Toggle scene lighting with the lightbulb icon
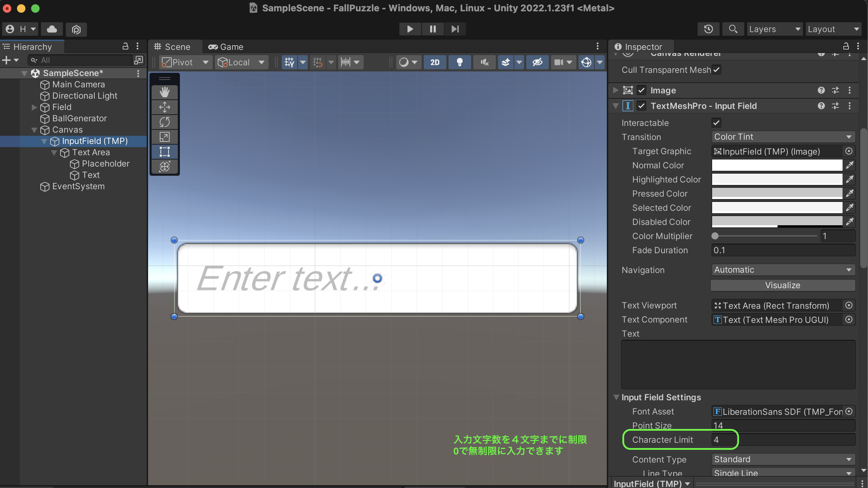Screen dimensions: 868x488 tap(459, 62)
